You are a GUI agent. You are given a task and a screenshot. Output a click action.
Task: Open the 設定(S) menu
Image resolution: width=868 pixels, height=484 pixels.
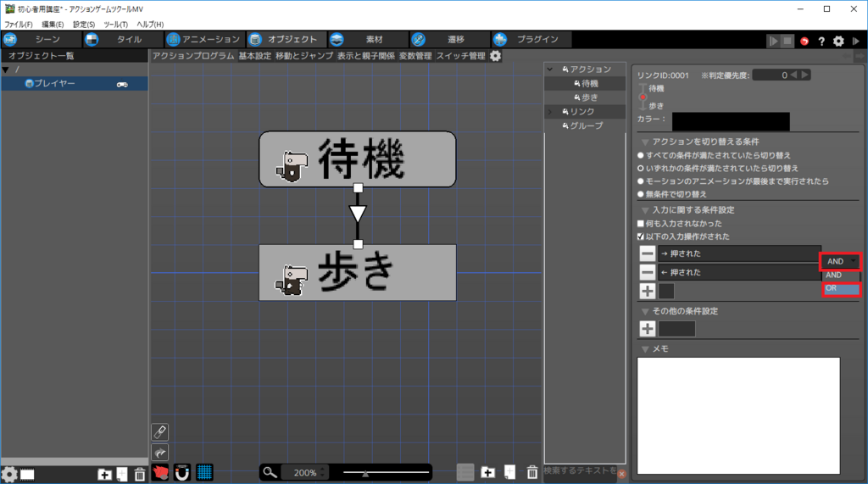point(84,25)
